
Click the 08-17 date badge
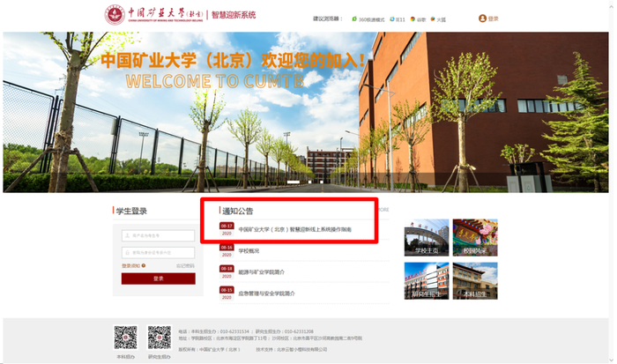click(227, 229)
